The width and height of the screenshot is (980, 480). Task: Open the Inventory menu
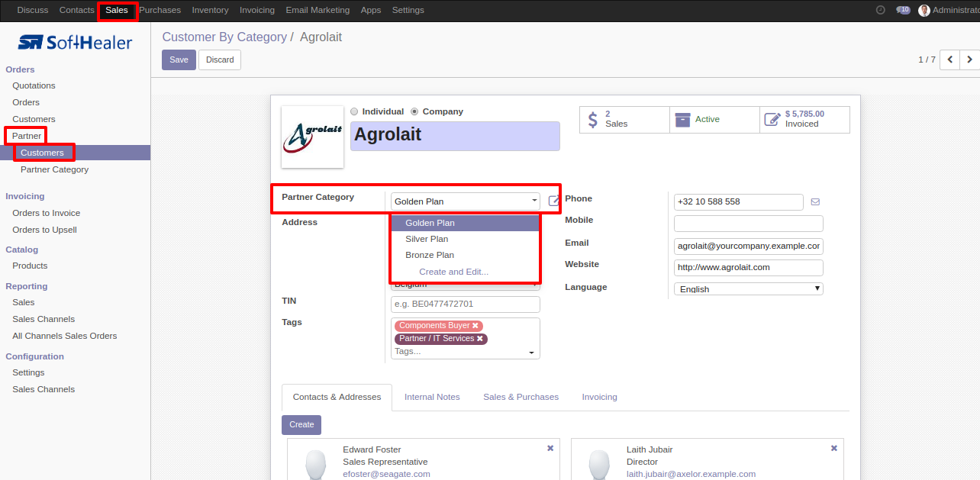210,10
